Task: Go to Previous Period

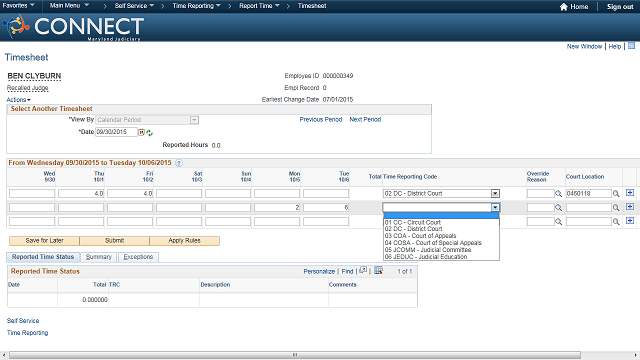Action: [321, 120]
